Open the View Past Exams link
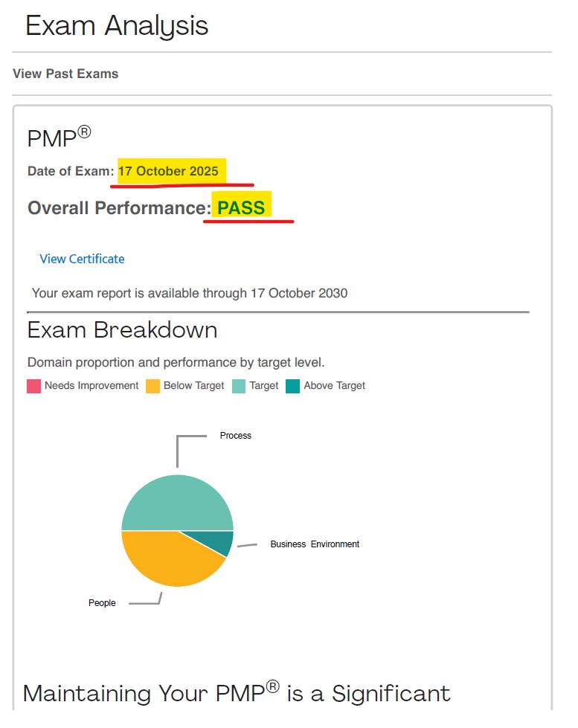The height and width of the screenshot is (728, 578). click(x=65, y=74)
